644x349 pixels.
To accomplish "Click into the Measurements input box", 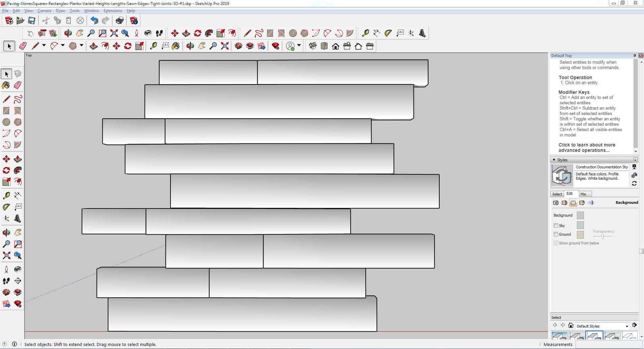I will coord(607,344).
